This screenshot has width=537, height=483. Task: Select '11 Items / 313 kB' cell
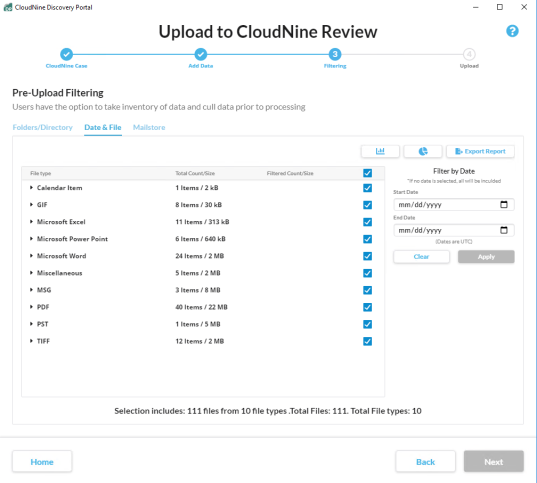coord(202,222)
